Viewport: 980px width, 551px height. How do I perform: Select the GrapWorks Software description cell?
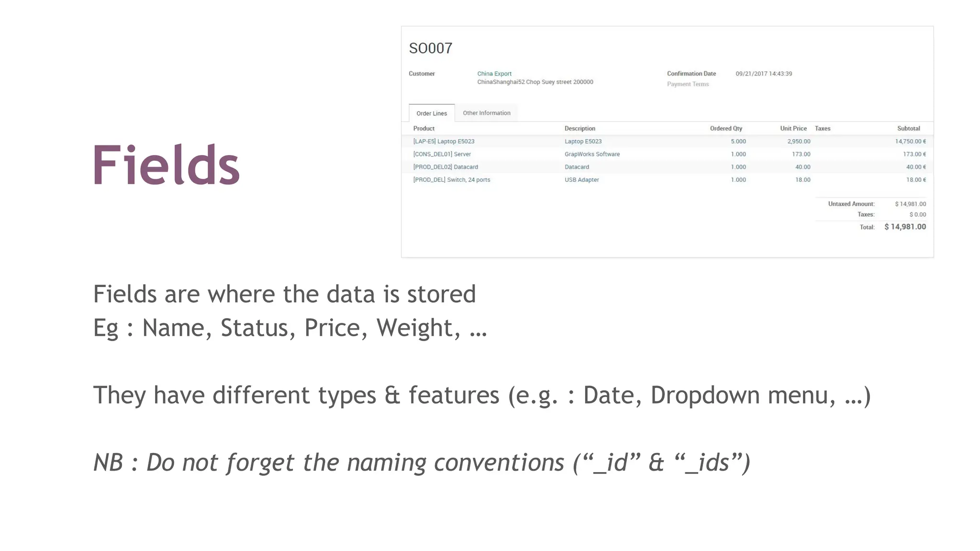coord(592,154)
